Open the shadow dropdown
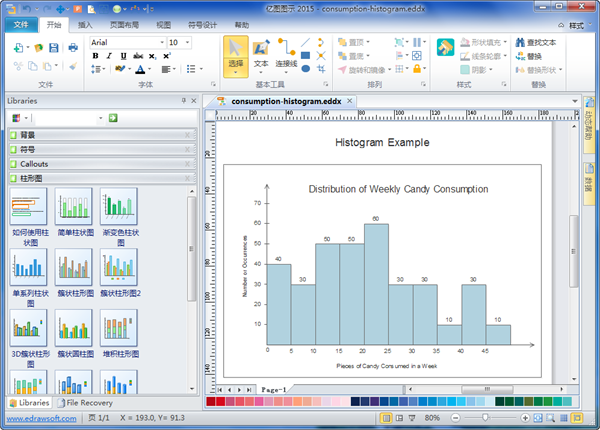The height and width of the screenshot is (430, 600). coord(491,70)
